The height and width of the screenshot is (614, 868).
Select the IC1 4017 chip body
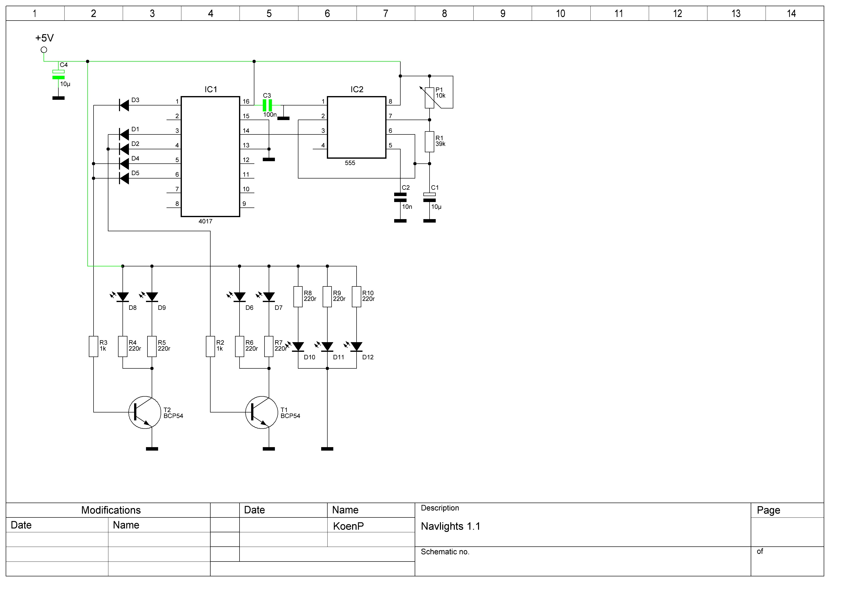(x=210, y=156)
